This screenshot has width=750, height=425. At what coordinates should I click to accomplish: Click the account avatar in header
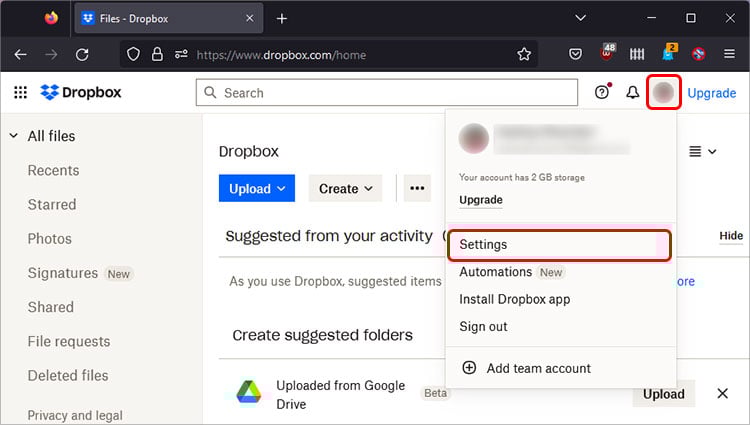pos(664,92)
